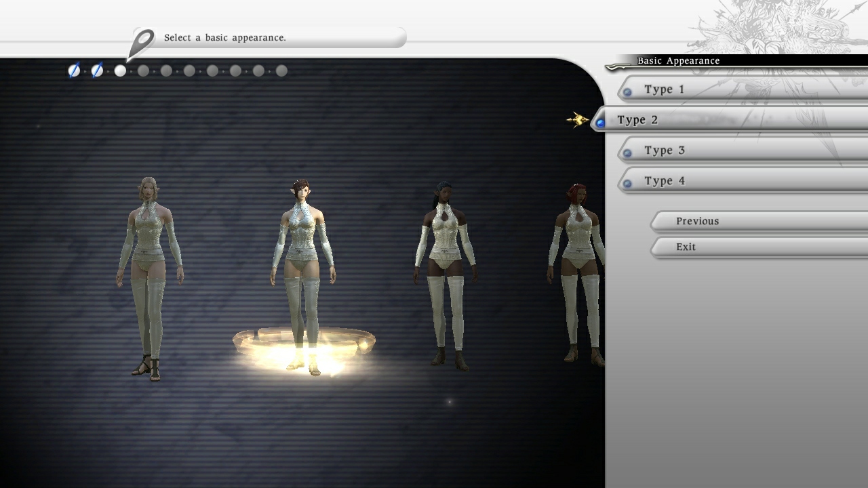Viewport: 868px width, 488px height.
Task: Click the dark-skinned character model
Action: [x=444, y=271]
